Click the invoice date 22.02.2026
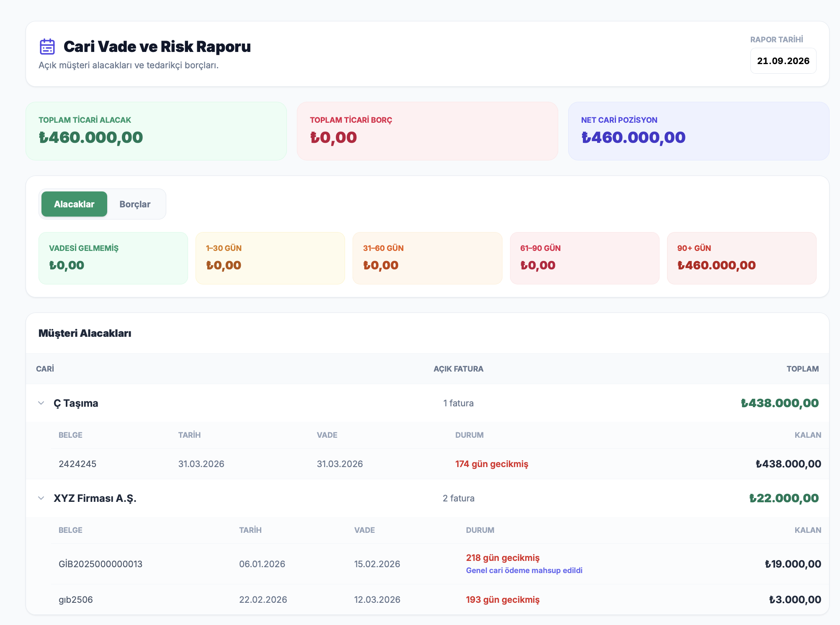This screenshot has height=625, width=840. click(263, 599)
